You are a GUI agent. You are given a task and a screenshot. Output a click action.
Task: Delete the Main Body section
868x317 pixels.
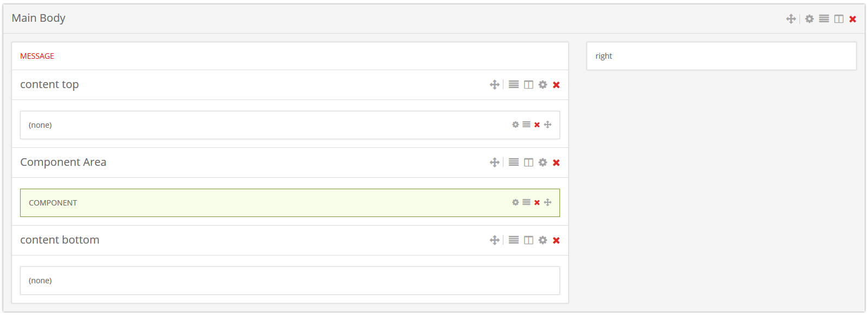853,19
